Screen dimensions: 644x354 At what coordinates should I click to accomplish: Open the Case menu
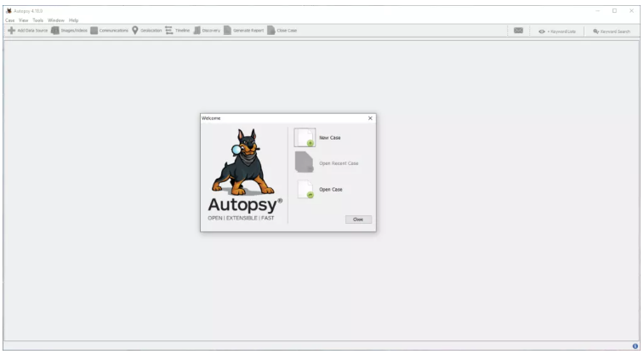[x=10, y=20]
